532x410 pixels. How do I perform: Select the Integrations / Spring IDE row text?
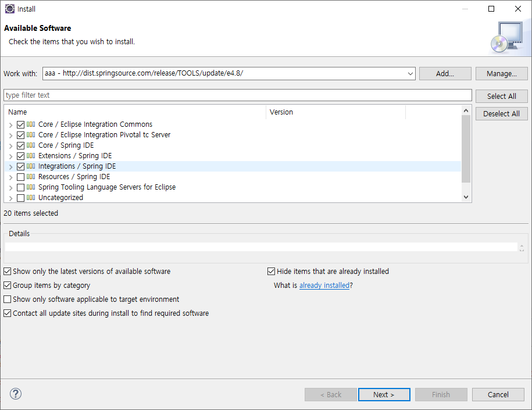click(77, 166)
